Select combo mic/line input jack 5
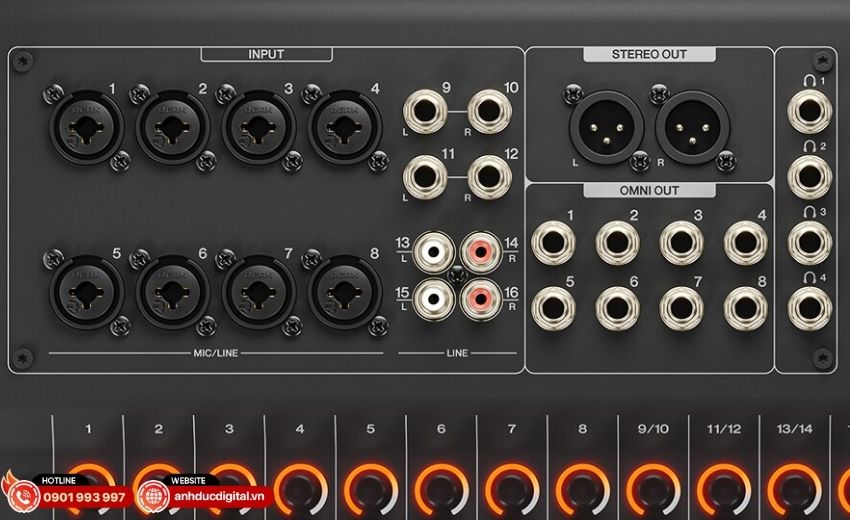Viewport: 850px width, 520px height. point(87,293)
